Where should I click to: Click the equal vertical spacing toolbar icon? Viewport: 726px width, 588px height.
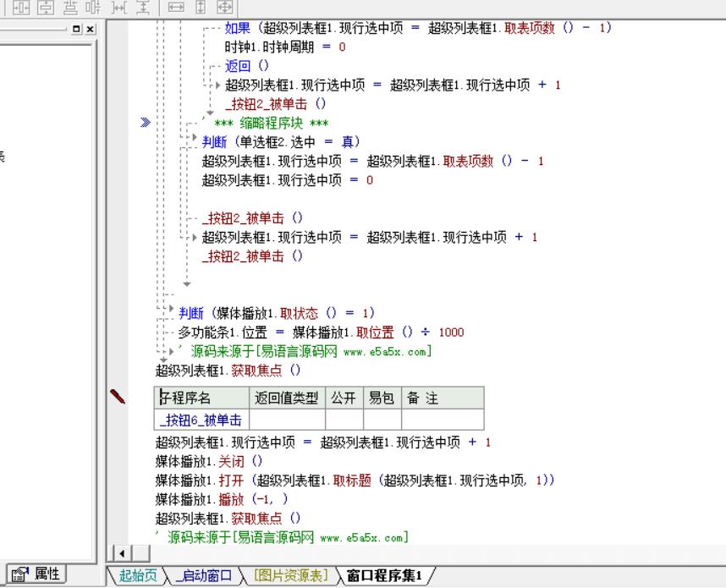click(x=143, y=7)
